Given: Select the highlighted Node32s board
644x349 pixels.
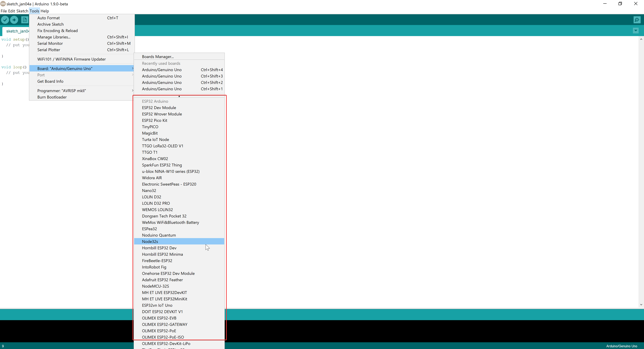Looking at the screenshot, I should pos(179,242).
